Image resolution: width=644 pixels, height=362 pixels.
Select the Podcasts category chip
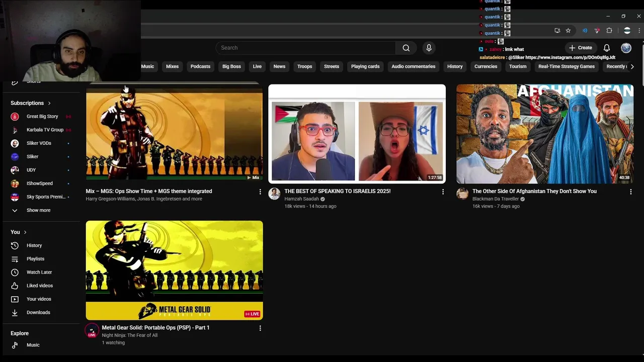[x=200, y=66]
